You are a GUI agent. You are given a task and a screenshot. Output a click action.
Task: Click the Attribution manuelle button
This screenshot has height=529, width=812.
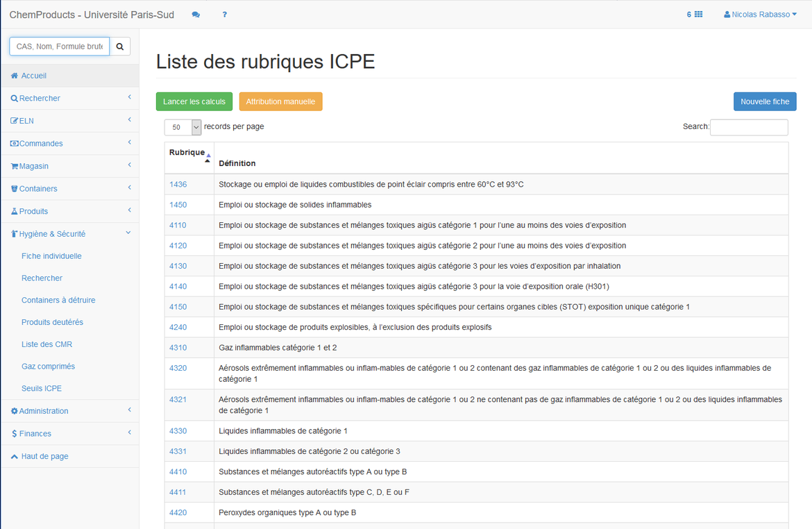(x=280, y=101)
